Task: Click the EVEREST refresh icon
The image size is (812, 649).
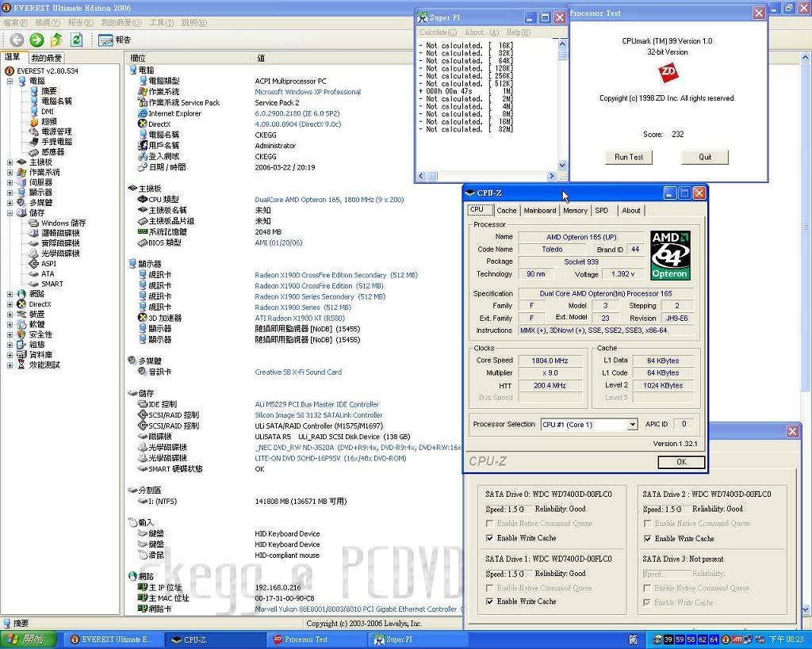Action: [x=77, y=40]
